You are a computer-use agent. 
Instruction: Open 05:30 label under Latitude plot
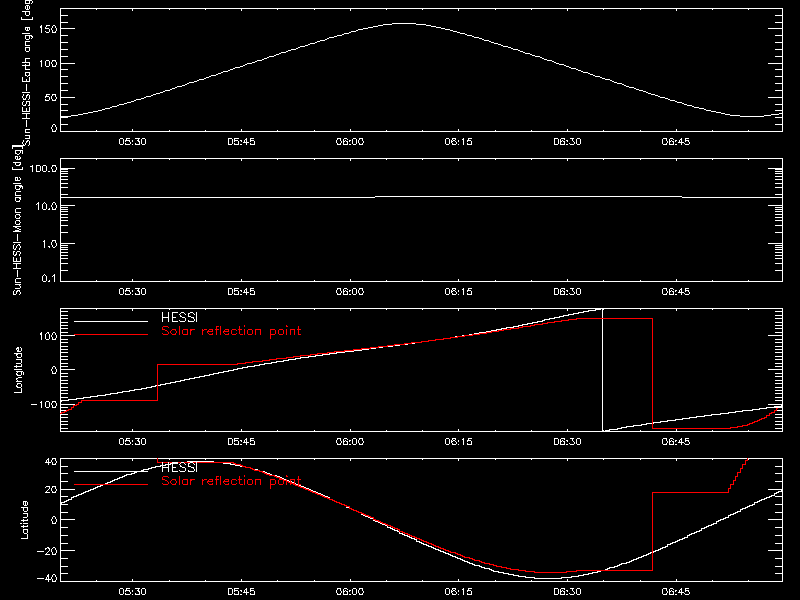pyautogui.click(x=132, y=592)
